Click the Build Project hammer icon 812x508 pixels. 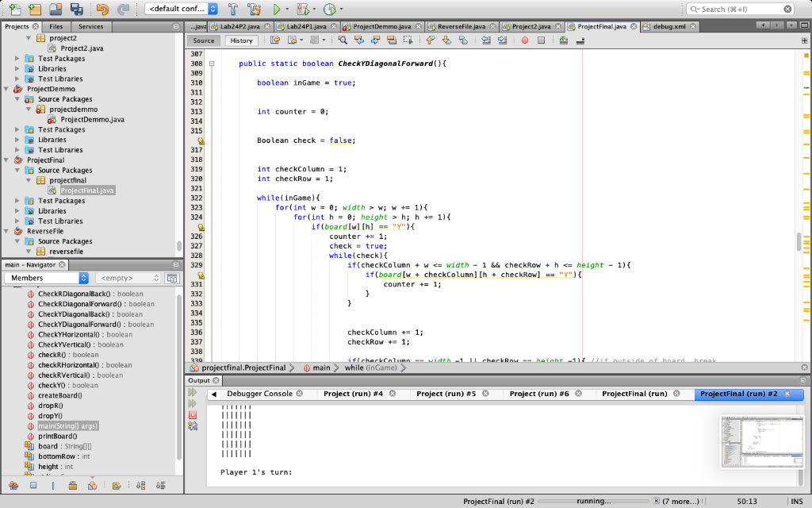click(x=232, y=9)
